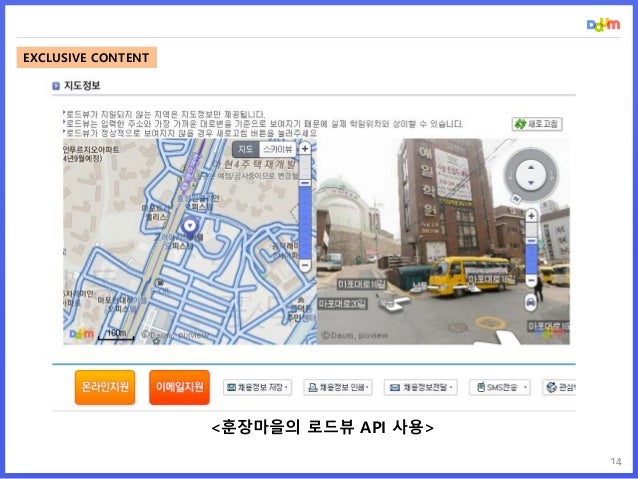Rotate roadview up with compass arrow

[x=531, y=167]
